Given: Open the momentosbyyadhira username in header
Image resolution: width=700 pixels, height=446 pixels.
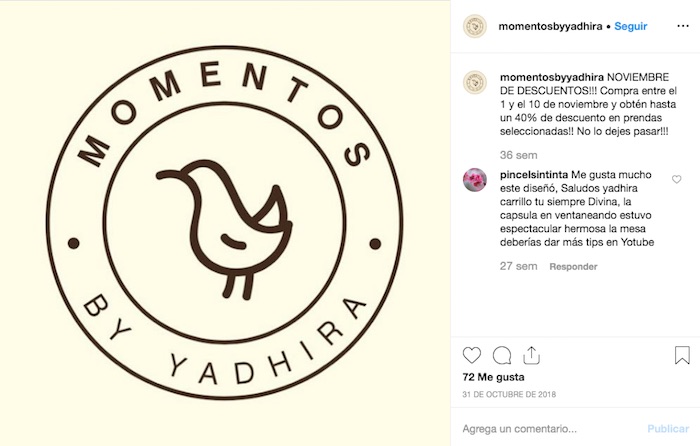Looking at the screenshot, I should point(550,26).
